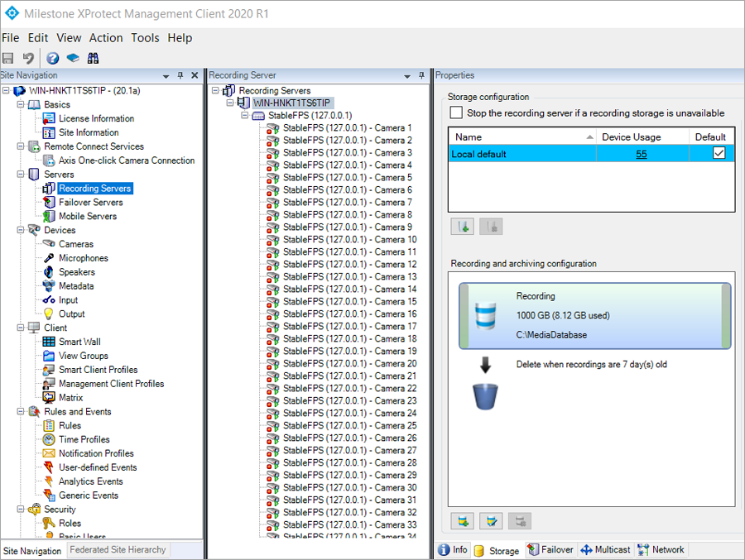The height and width of the screenshot is (560, 745).
Task: Select Smart Client Profiles in tree
Action: 98,370
